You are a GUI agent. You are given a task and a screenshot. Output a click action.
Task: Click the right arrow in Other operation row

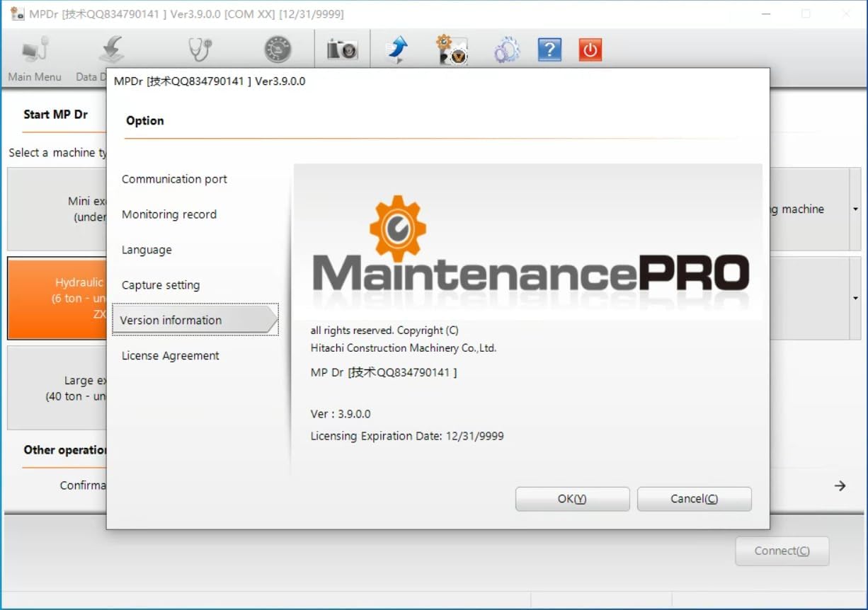(x=840, y=485)
